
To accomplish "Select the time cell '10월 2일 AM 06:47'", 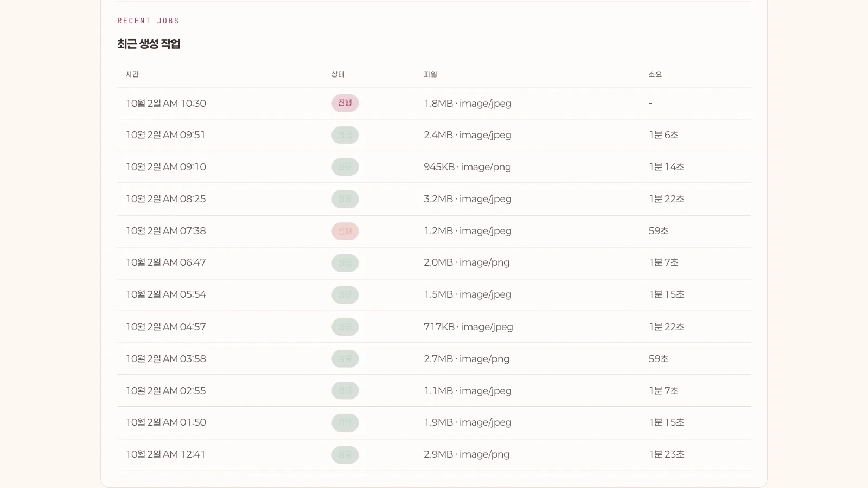I will pyautogui.click(x=166, y=262).
